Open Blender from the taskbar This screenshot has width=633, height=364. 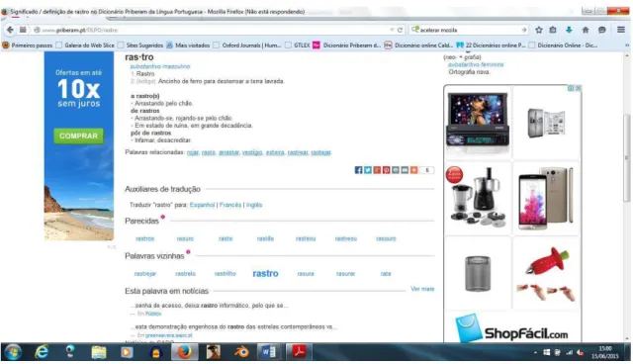(241, 352)
